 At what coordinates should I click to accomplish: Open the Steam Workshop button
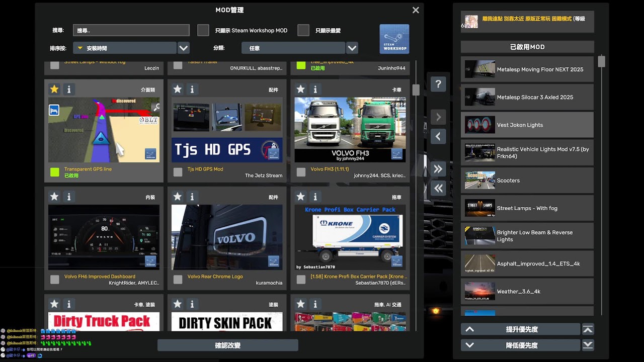(394, 39)
